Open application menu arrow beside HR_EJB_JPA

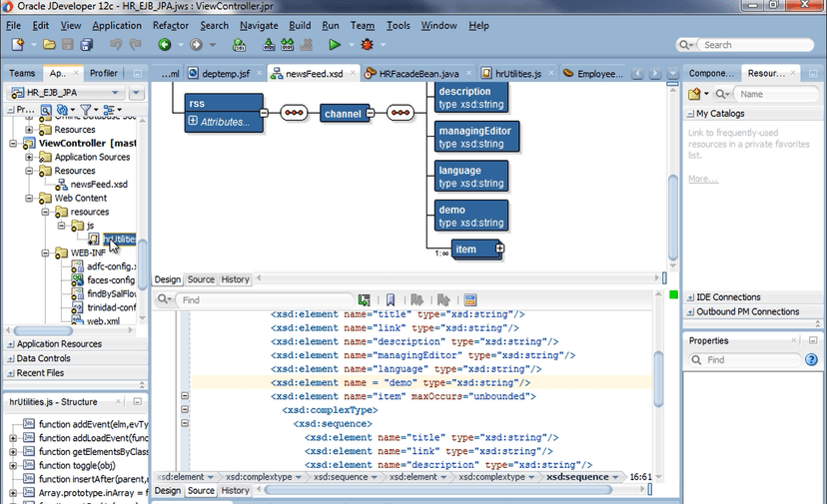pos(136,92)
